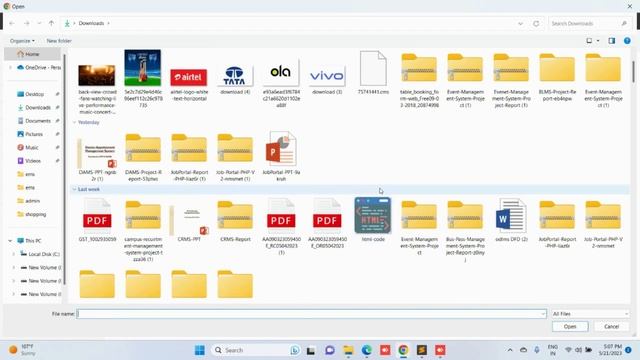The image size is (640, 360).
Task: Open Music in the navigation pane
Action: point(31,147)
